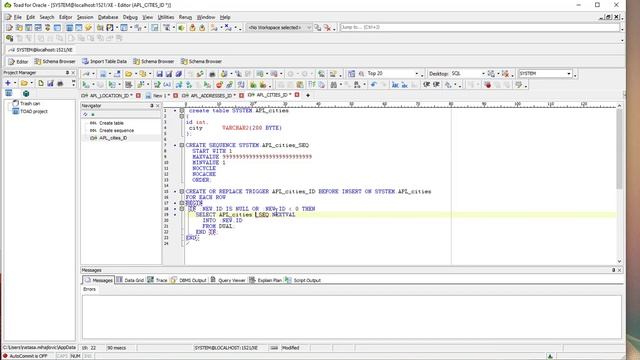
Task: Select the Errors tab in the Messages pane
Action: tap(89, 289)
